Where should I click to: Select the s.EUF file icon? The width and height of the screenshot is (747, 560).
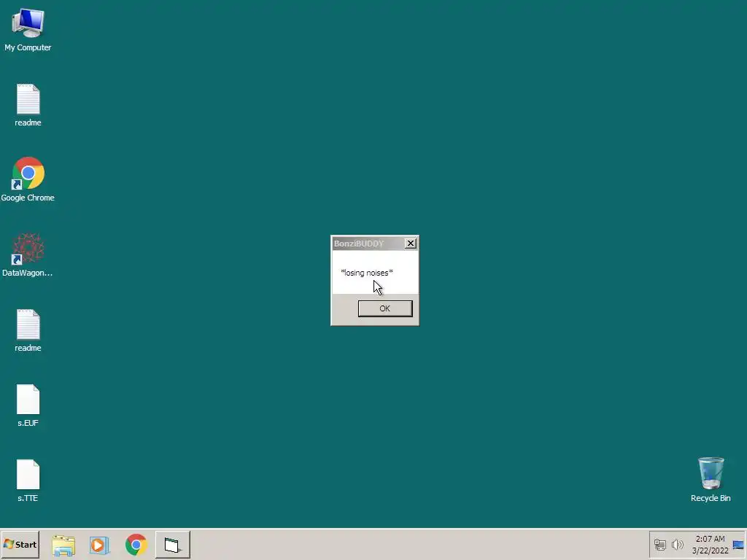[28, 405]
